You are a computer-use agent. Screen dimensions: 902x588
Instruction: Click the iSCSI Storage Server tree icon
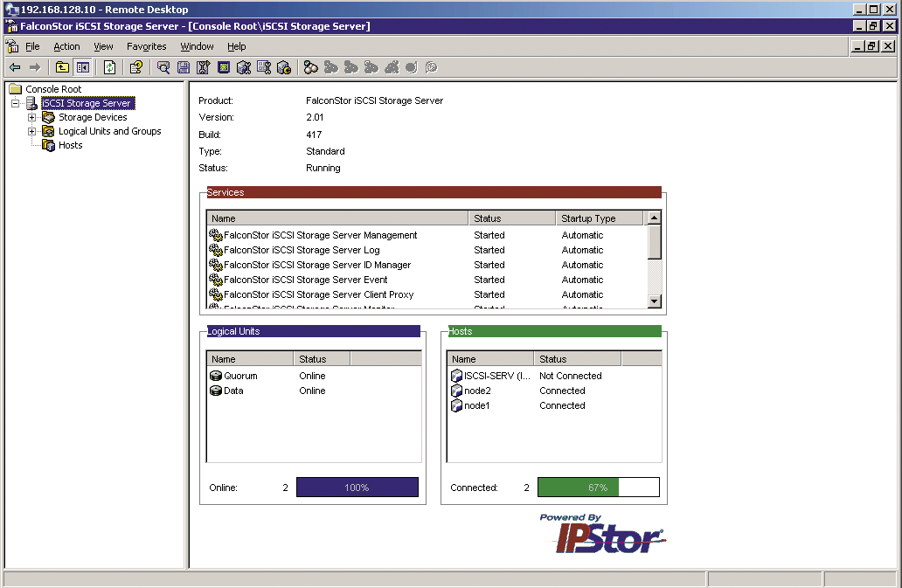coord(31,103)
